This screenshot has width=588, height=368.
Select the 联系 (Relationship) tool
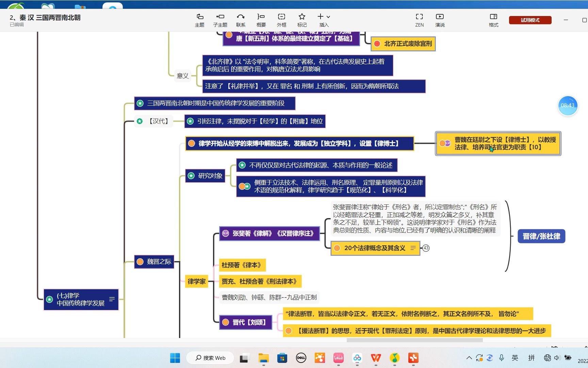[241, 20]
